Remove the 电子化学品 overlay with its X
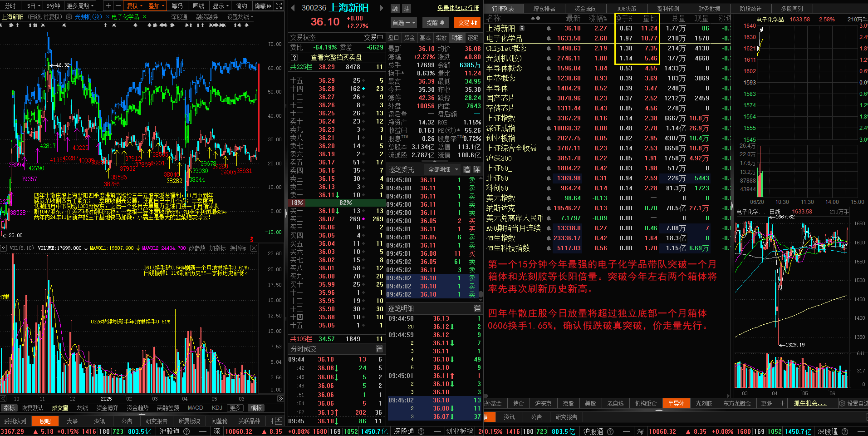868x436 pixels. (144, 17)
